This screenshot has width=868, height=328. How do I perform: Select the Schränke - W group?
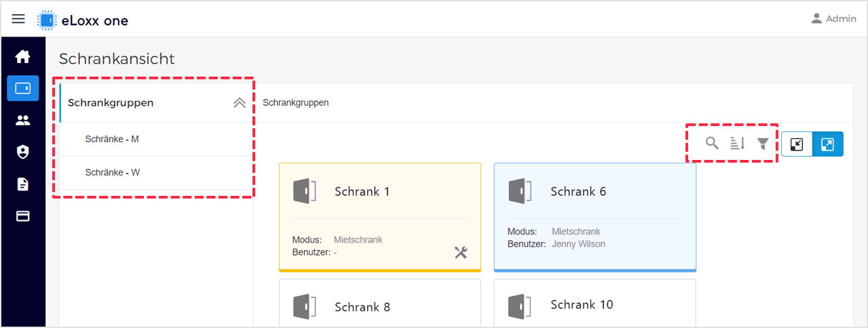(x=156, y=172)
